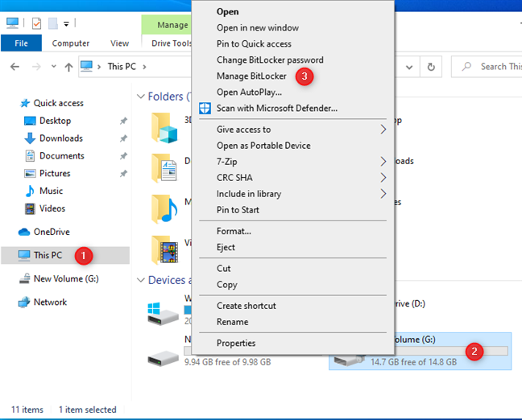
Task: Collapse the Folders group chevron
Action: (x=141, y=97)
